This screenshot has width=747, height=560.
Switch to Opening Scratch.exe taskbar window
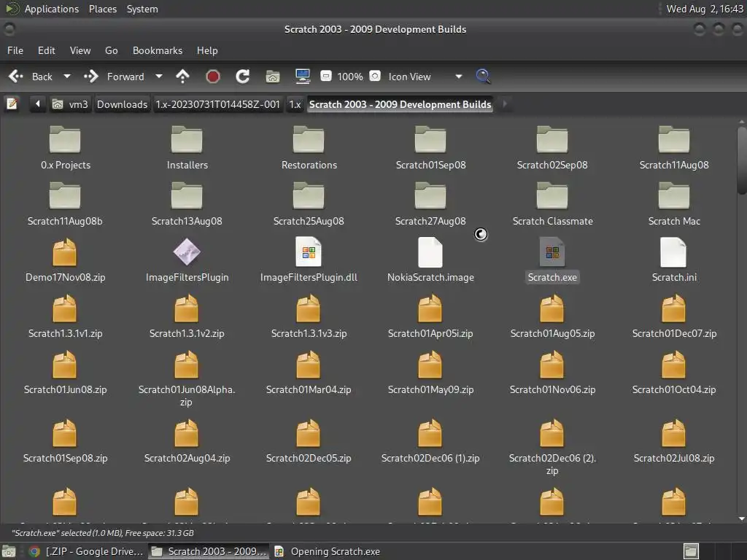[x=328, y=551]
